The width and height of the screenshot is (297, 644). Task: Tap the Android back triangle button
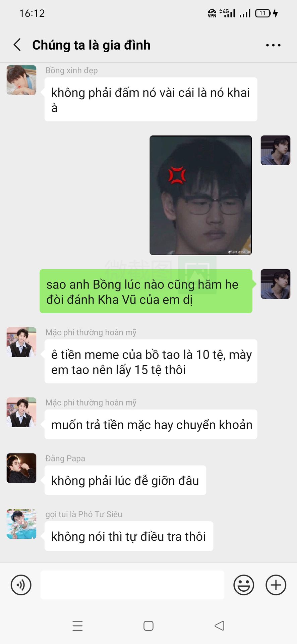click(220, 626)
